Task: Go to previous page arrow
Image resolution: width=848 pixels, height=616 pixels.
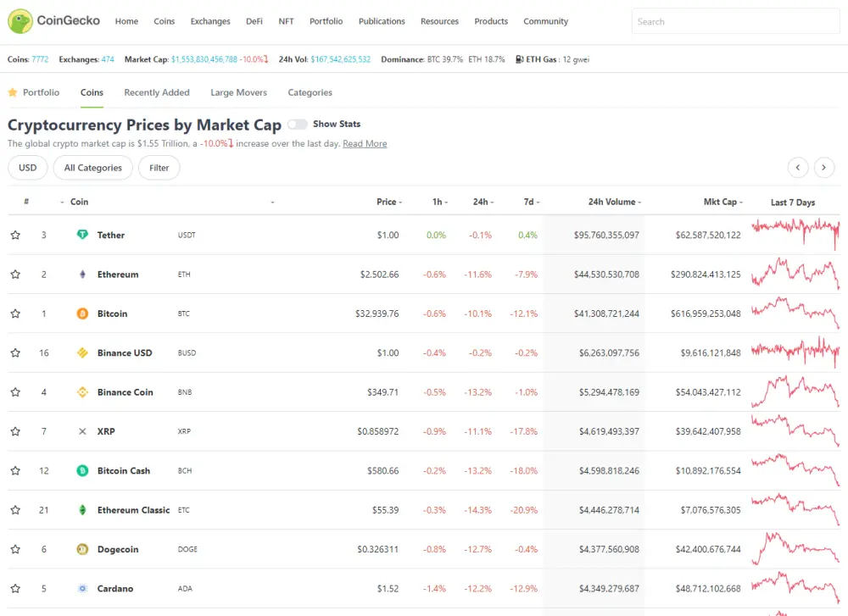Action: click(798, 168)
